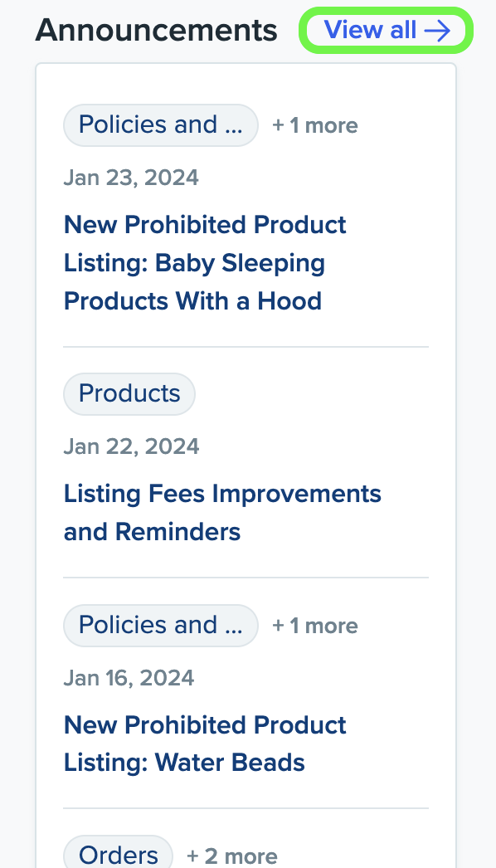Click the Jan 16, 2024 date label
Image resolution: width=496 pixels, height=868 pixels.
(x=129, y=677)
